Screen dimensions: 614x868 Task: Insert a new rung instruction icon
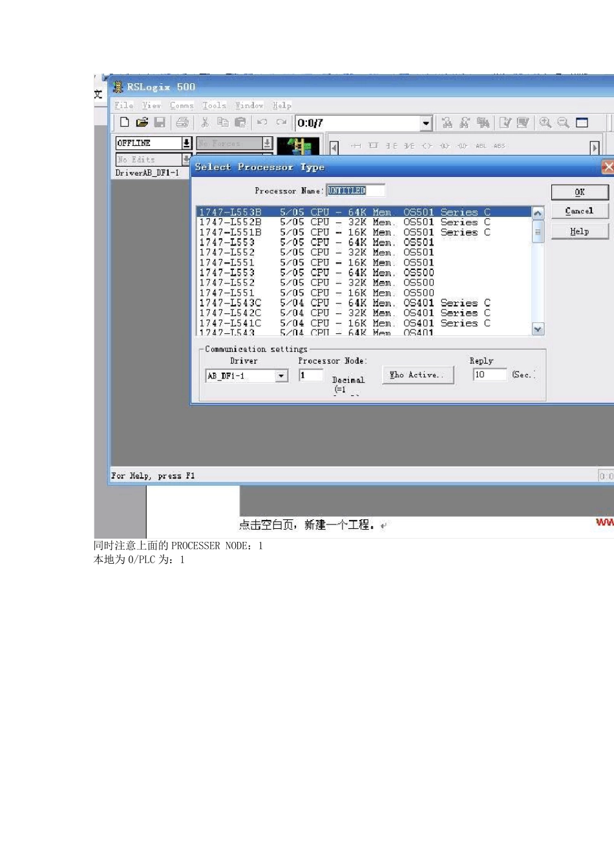[355, 146]
